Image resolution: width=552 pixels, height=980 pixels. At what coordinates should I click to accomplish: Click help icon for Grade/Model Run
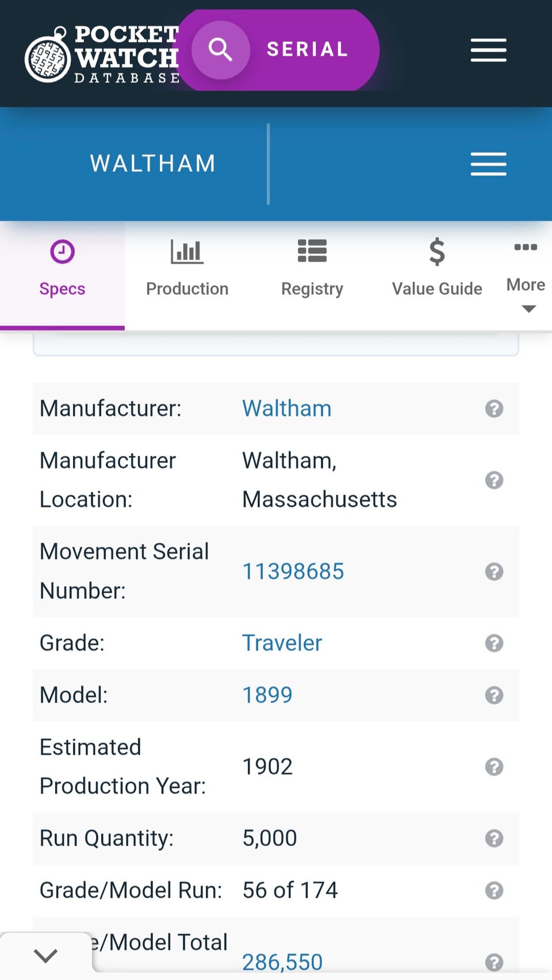(494, 890)
